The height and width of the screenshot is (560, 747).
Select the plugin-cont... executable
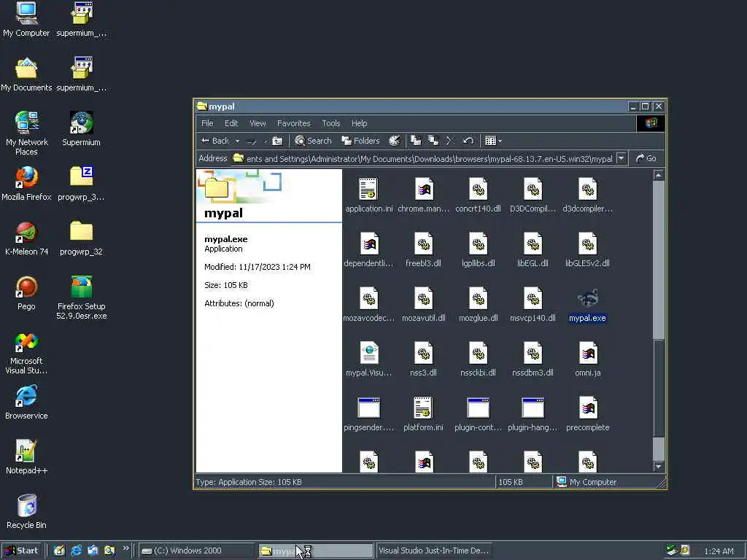point(478,414)
